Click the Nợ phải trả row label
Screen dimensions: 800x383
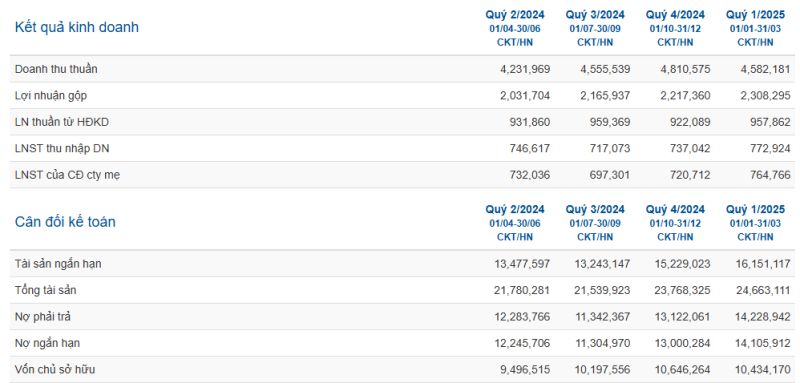pyautogui.click(x=43, y=317)
